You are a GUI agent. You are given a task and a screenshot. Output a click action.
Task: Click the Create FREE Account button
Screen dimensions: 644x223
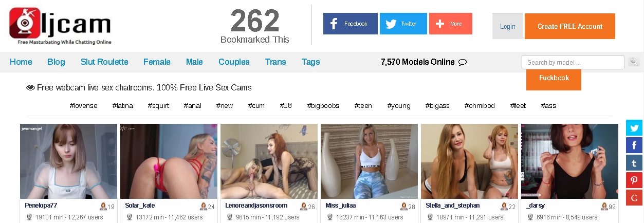click(570, 26)
